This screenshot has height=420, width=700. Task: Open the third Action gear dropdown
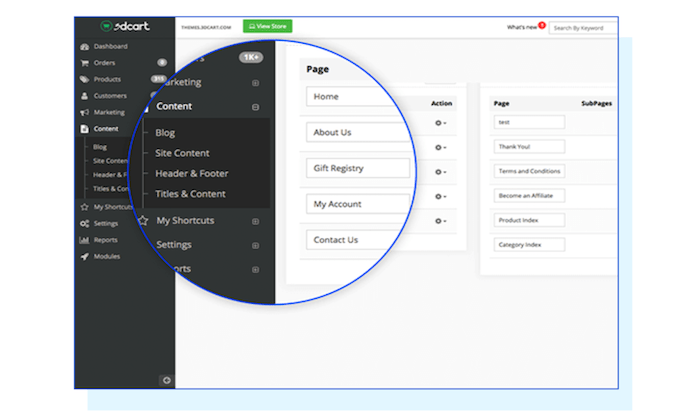pos(441,172)
